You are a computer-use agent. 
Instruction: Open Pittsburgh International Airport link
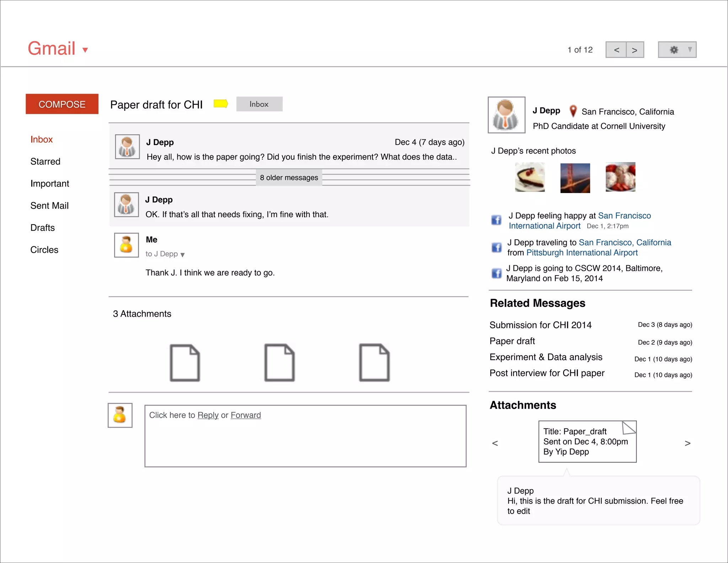pyautogui.click(x=582, y=253)
